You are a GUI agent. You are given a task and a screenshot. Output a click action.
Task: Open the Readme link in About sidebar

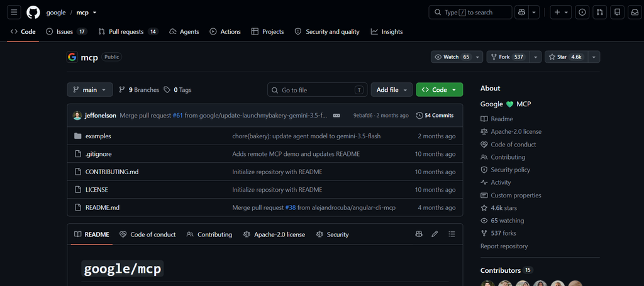tap(497, 119)
